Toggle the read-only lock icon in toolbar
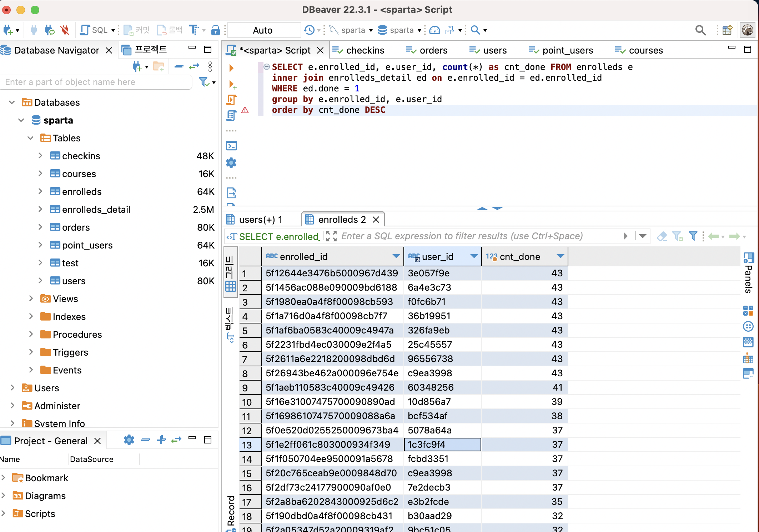 tap(215, 30)
